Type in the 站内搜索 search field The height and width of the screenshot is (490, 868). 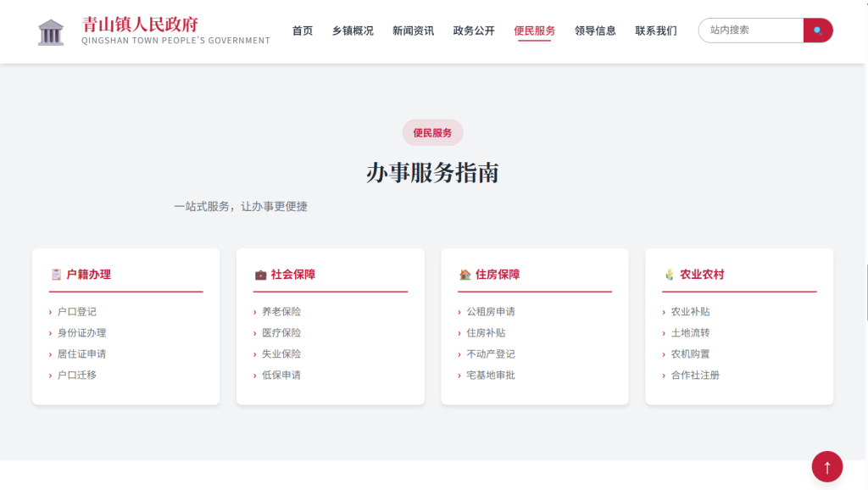(750, 31)
